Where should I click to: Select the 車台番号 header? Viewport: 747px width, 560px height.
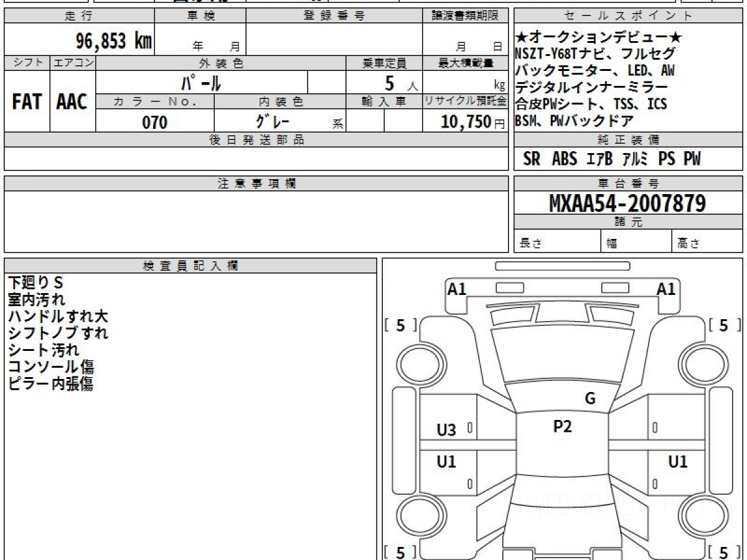tap(628, 184)
